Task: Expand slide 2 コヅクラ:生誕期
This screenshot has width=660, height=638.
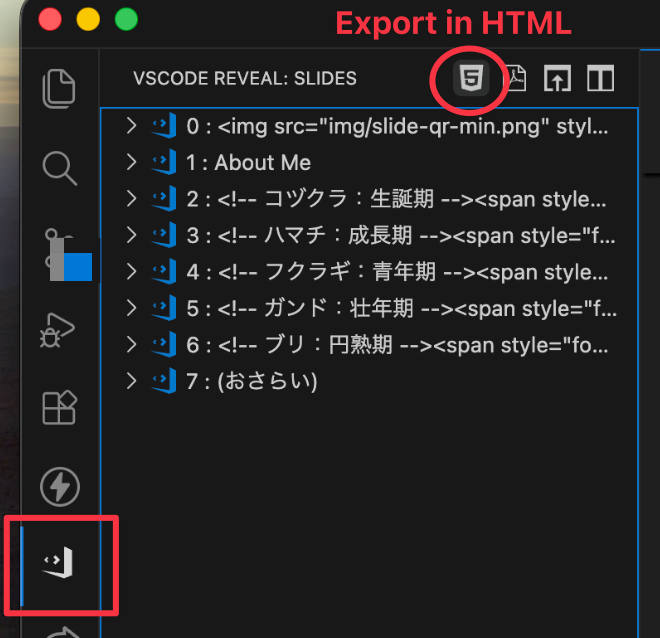Action: (x=131, y=199)
